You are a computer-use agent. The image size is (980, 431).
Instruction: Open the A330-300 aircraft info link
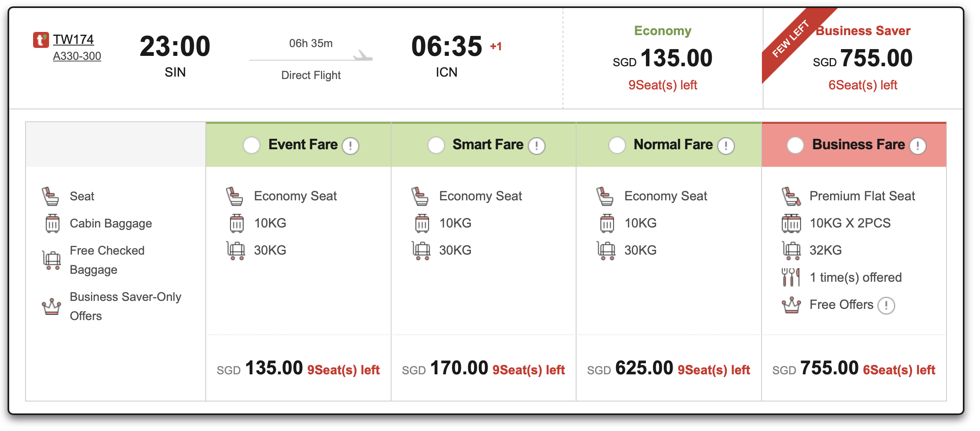point(77,56)
